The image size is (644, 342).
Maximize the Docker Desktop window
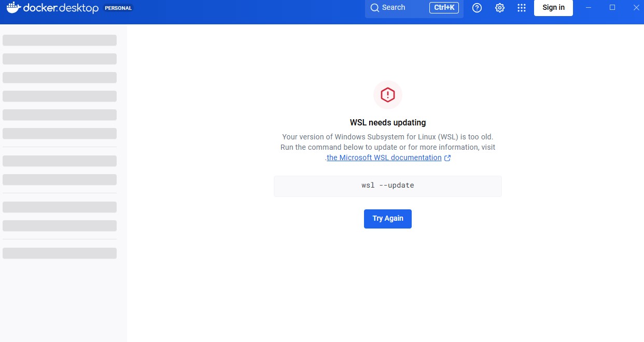(612, 8)
